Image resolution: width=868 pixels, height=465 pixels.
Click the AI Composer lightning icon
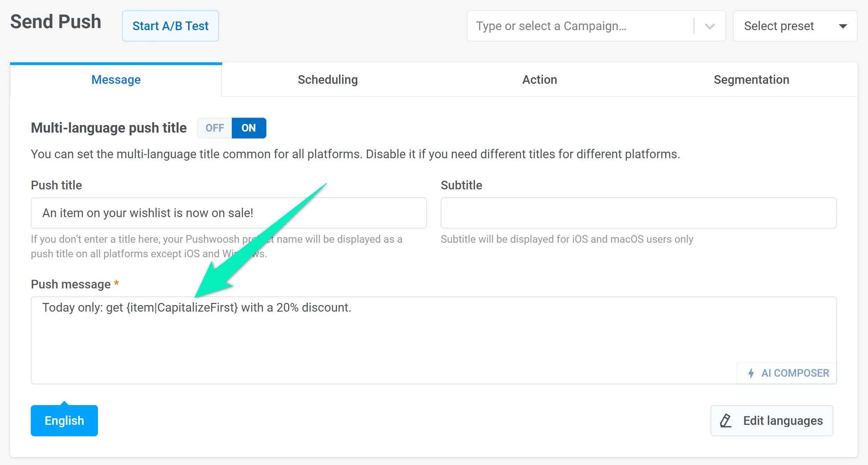coord(750,373)
